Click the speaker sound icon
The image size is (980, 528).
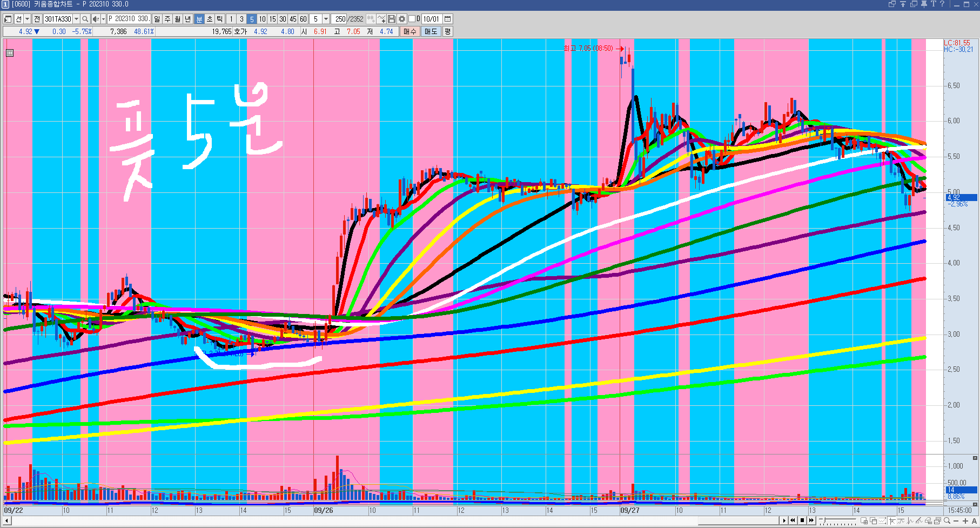[x=96, y=19]
